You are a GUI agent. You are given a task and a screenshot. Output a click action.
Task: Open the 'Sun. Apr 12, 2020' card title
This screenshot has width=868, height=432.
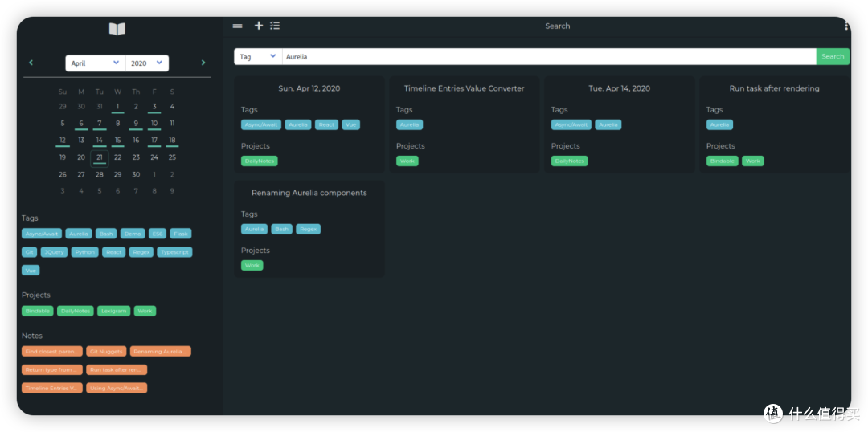(309, 88)
